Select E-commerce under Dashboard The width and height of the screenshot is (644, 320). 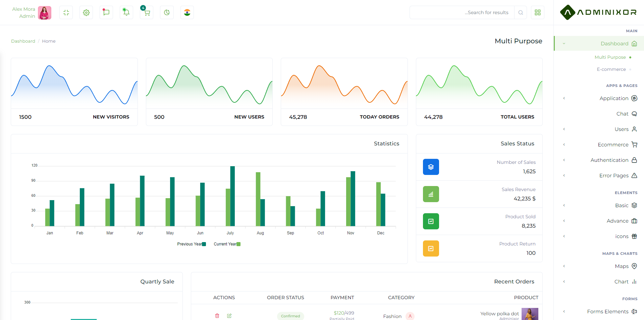611,69
